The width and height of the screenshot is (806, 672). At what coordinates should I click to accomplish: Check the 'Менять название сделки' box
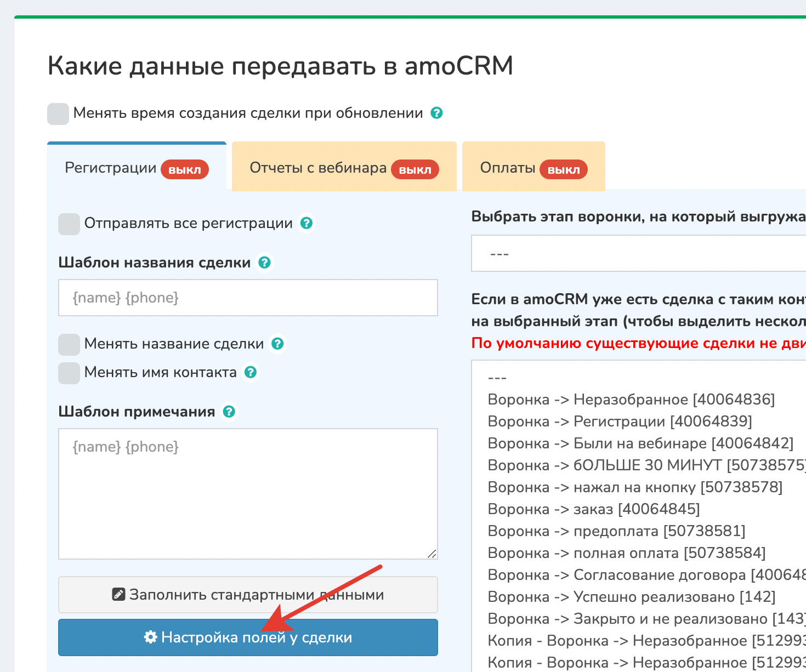coord(69,344)
